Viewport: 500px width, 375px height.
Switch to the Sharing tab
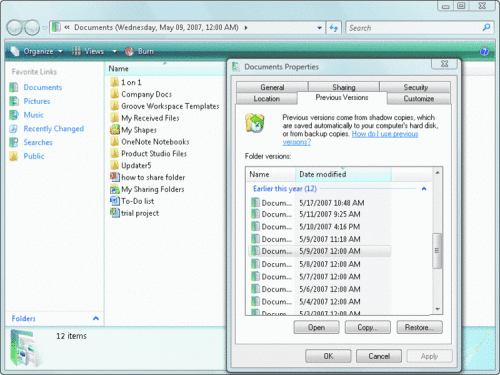pyautogui.click(x=344, y=87)
